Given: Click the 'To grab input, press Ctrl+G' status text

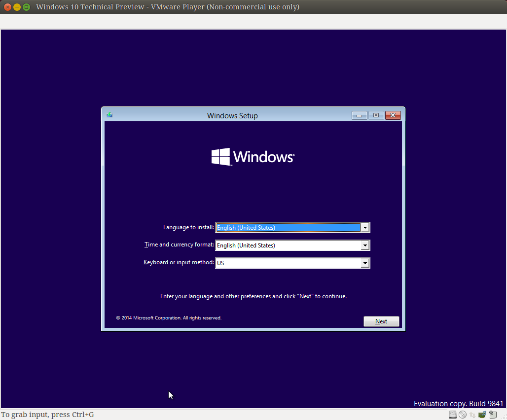Looking at the screenshot, I should (x=47, y=415).
